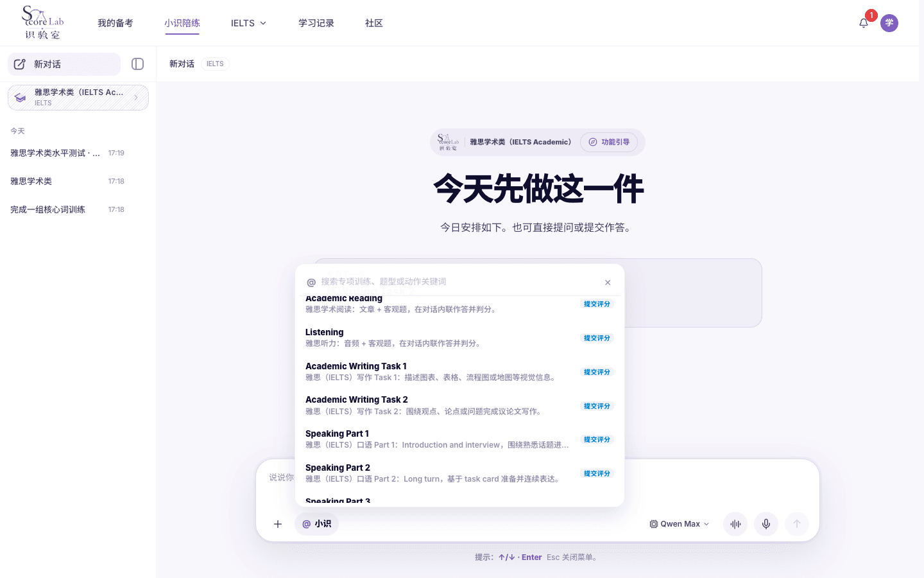Close the @ search popup
The image size is (924, 578).
pos(608,283)
